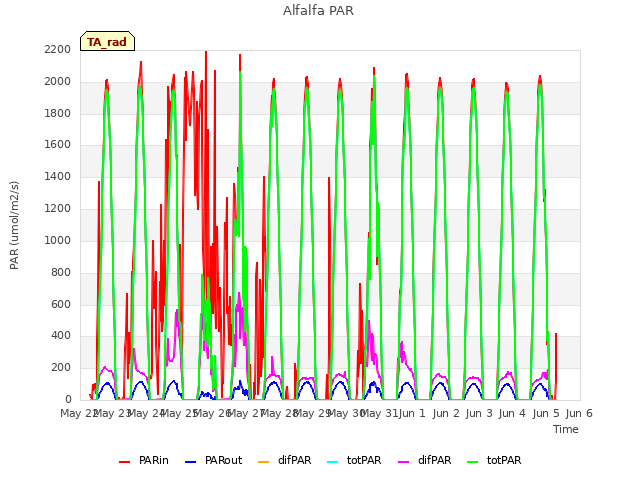Click the 1400 y-axis tick value

point(58,177)
